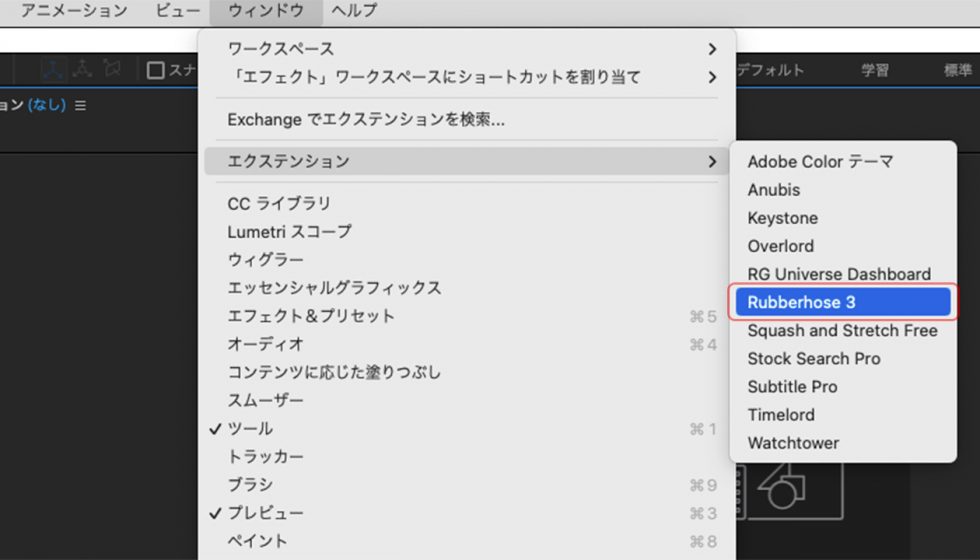Switch to the デフォルト workspace
This screenshot has height=560, width=980.
coord(771,70)
